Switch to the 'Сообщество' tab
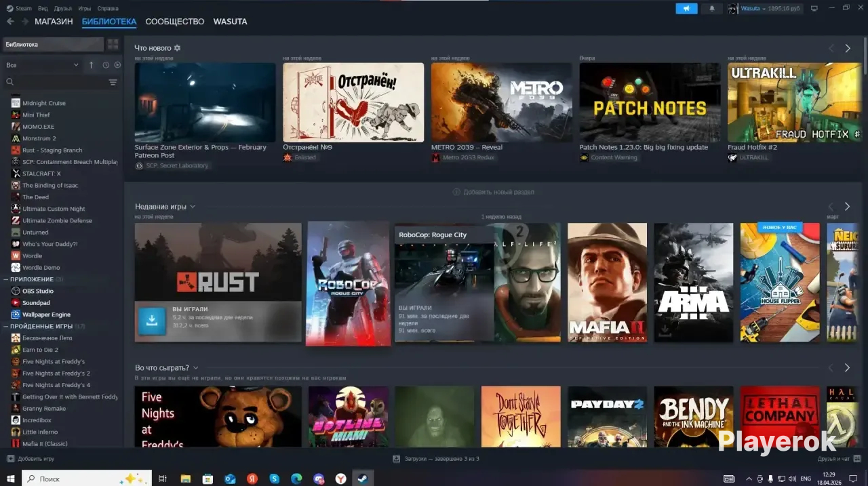Image resolution: width=868 pixels, height=486 pixels. 175,22
